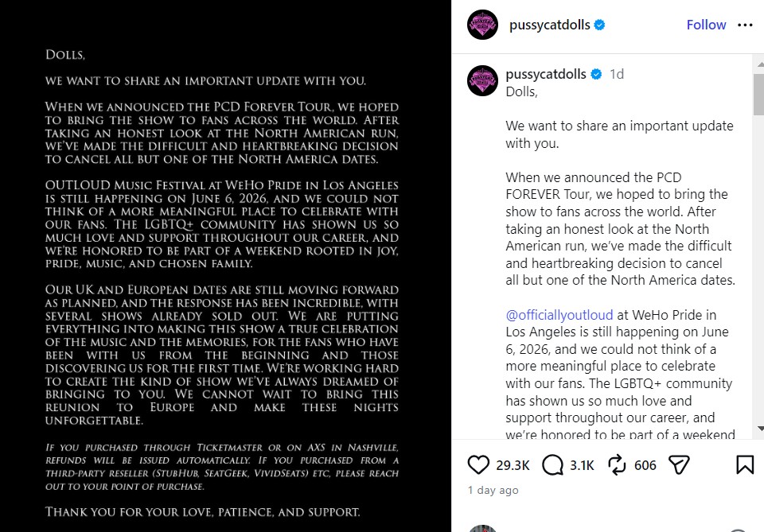The image size is (764, 532).
Task: Open the @officiallyoutloud mention link
Action: point(559,315)
